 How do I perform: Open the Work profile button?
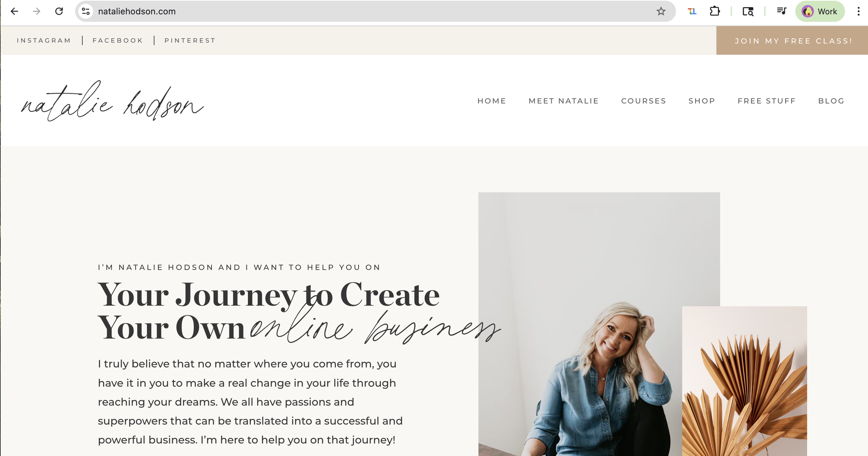tap(820, 11)
